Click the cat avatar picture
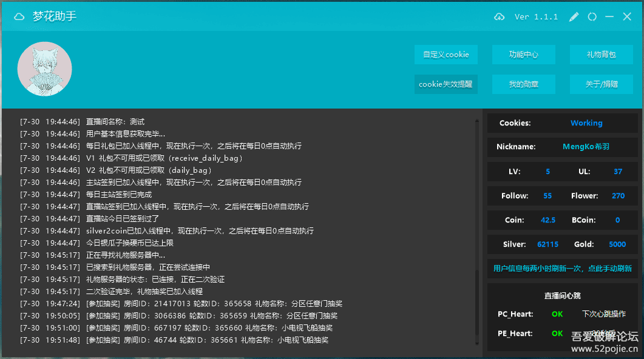 tap(44, 69)
